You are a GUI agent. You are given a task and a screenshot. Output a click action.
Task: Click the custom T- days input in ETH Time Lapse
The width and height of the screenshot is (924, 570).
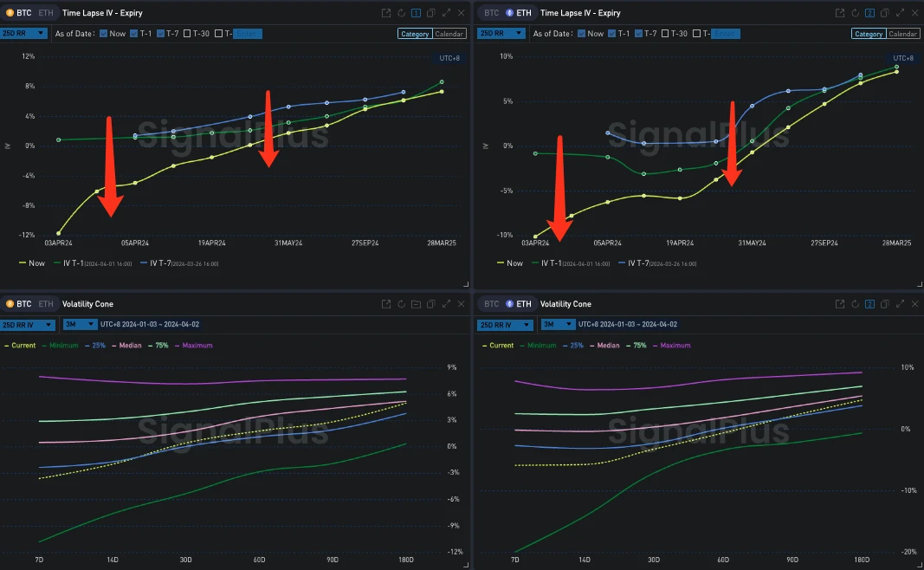click(726, 34)
